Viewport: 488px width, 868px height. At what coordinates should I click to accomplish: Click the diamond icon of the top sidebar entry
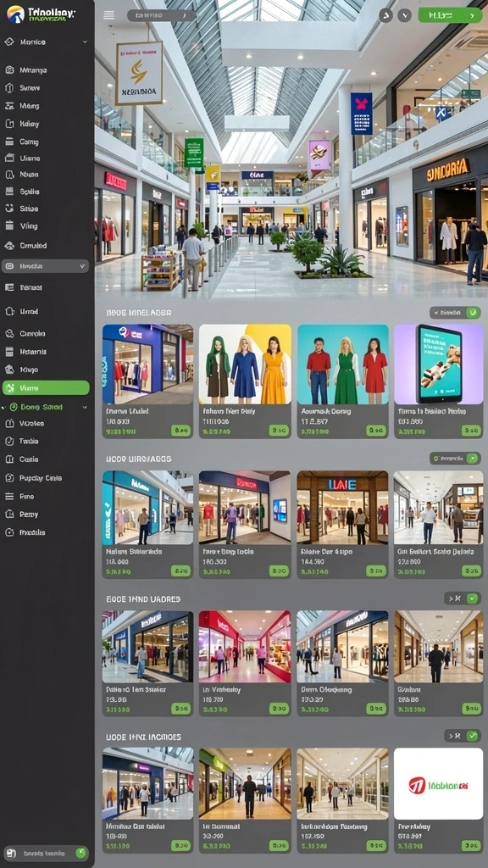click(8, 42)
